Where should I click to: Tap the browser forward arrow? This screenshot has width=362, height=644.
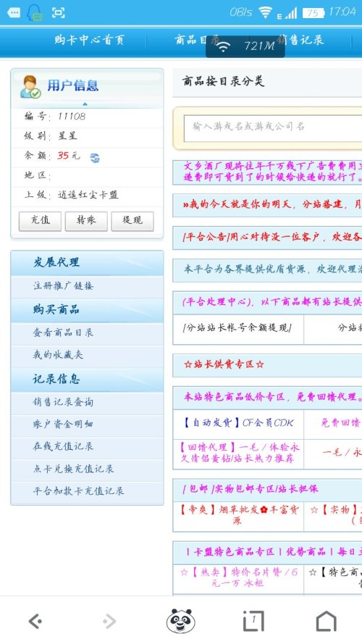pyautogui.click(x=109, y=621)
